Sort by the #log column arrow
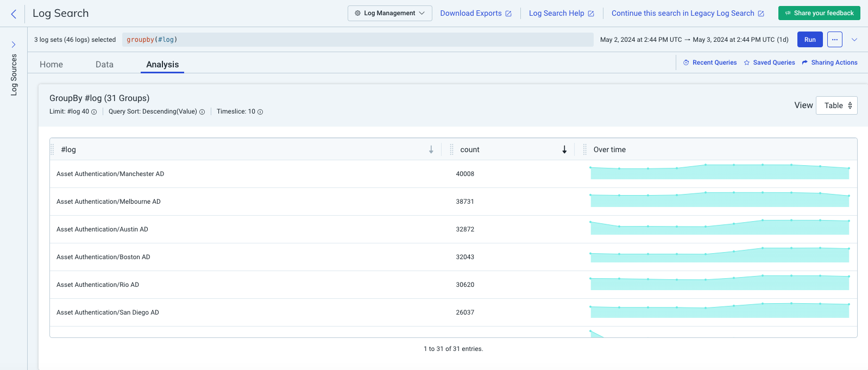 coord(431,149)
